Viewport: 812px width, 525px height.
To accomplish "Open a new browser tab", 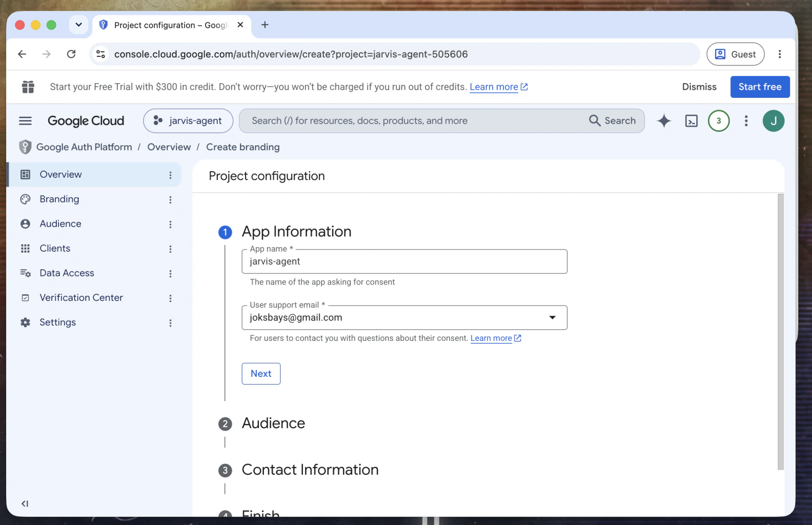I will click(x=264, y=25).
